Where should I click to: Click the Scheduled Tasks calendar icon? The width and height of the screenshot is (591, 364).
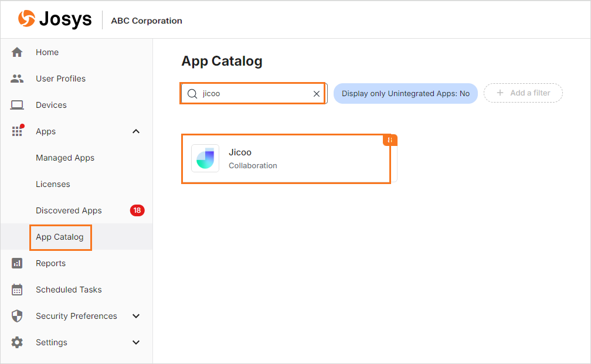coord(17,290)
